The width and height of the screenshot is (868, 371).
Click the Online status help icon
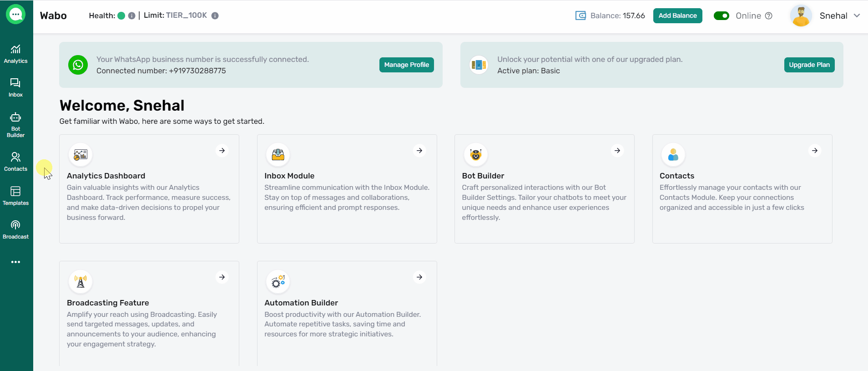pos(769,15)
